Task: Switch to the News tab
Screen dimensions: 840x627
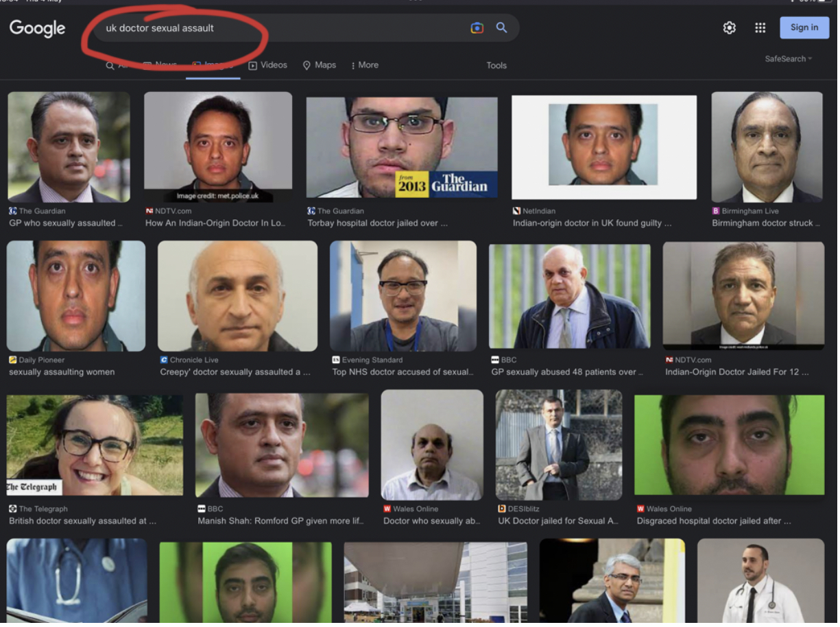Action: pos(160,65)
